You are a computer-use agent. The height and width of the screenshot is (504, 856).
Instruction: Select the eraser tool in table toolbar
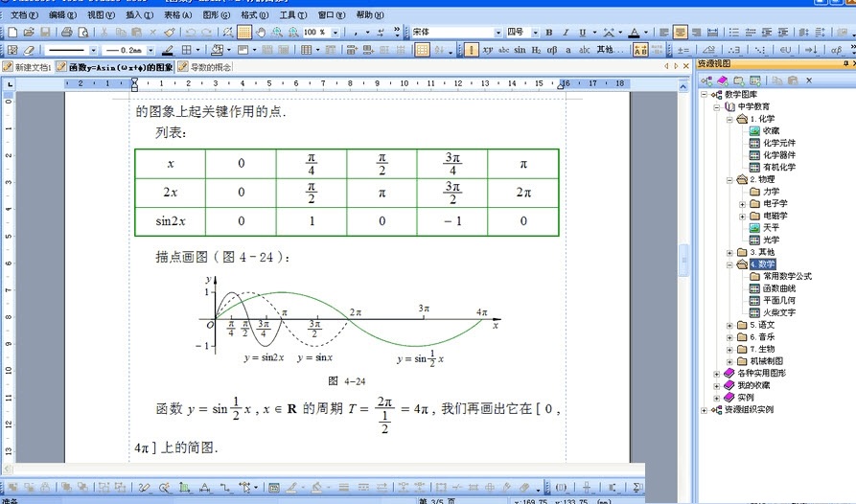click(x=29, y=50)
